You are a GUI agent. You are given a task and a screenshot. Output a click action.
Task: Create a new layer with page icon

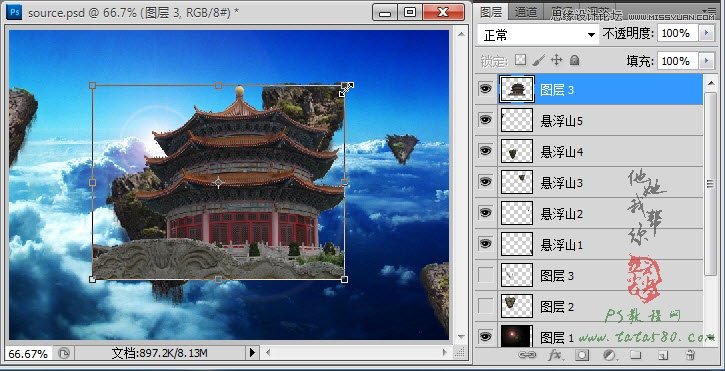click(663, 355)
